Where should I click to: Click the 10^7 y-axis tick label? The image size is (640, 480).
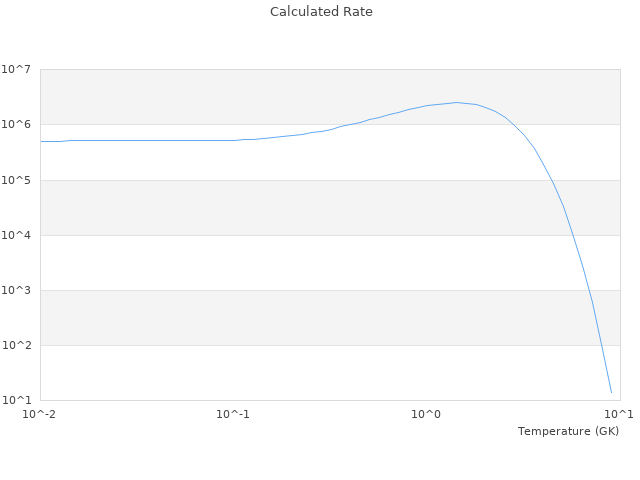pos(17,70)
